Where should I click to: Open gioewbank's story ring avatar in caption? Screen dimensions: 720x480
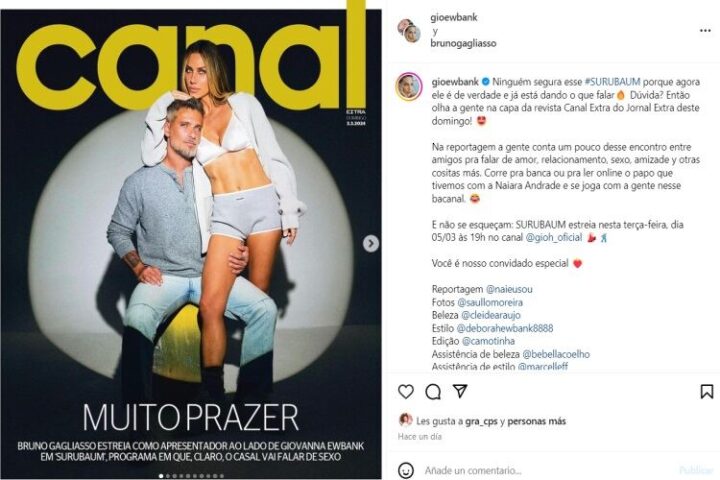pyautogui.click(x=409, y=86)
